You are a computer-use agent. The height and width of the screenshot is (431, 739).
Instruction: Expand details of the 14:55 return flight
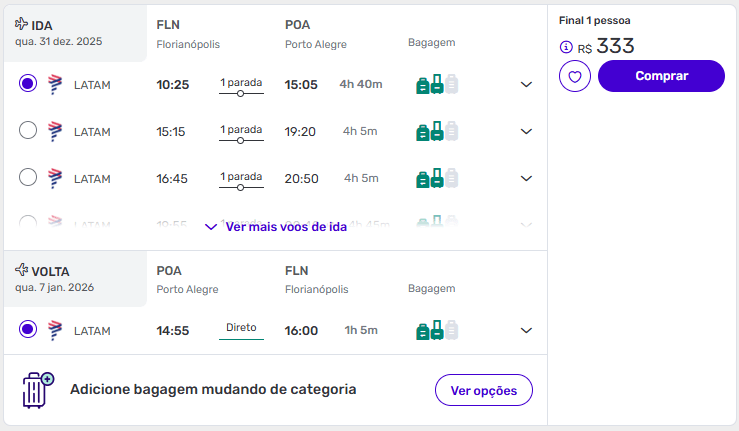pos(527,330)
